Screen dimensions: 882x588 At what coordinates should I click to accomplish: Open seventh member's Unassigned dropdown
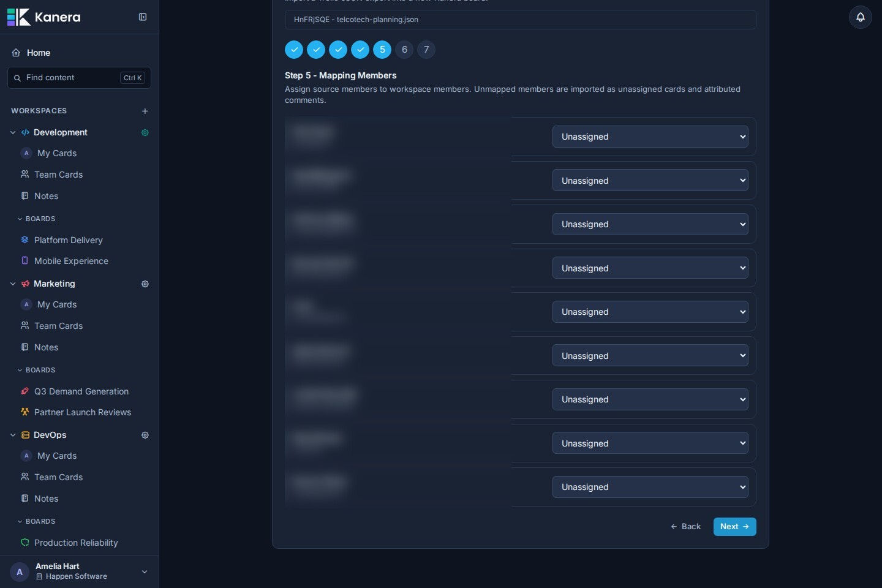(650, 399)
